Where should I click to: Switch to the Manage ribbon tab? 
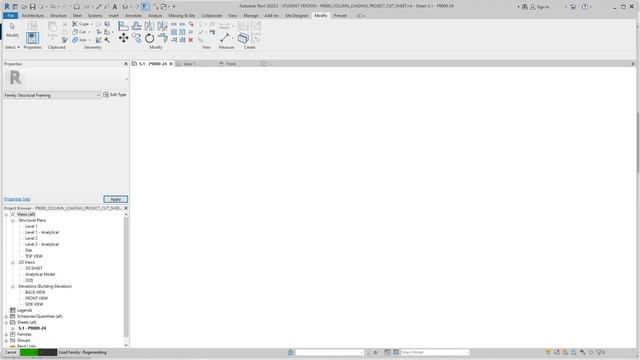coord(251,16)
